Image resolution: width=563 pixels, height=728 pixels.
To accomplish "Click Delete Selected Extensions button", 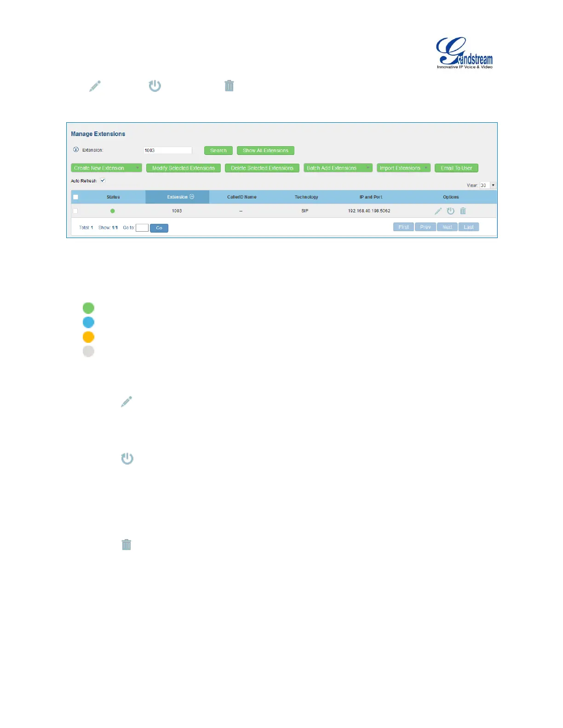I will [x=262, y=168].
